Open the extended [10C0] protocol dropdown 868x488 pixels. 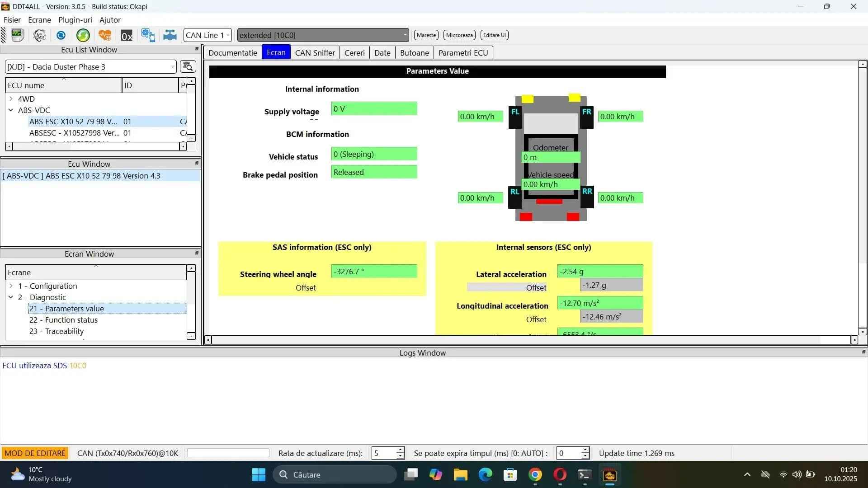[404, 35]
